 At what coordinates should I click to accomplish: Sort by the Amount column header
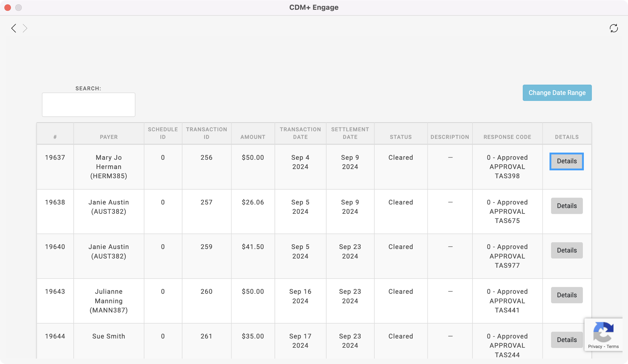[253, 137]
